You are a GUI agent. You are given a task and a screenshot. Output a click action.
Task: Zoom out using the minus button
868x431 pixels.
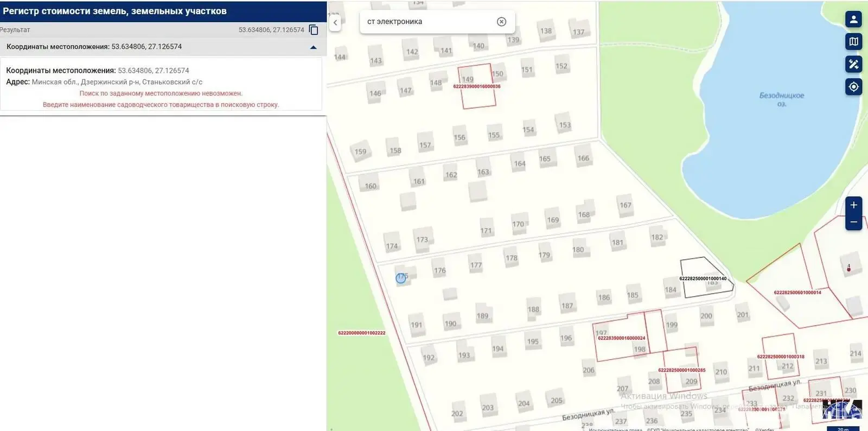click(853, 222)
